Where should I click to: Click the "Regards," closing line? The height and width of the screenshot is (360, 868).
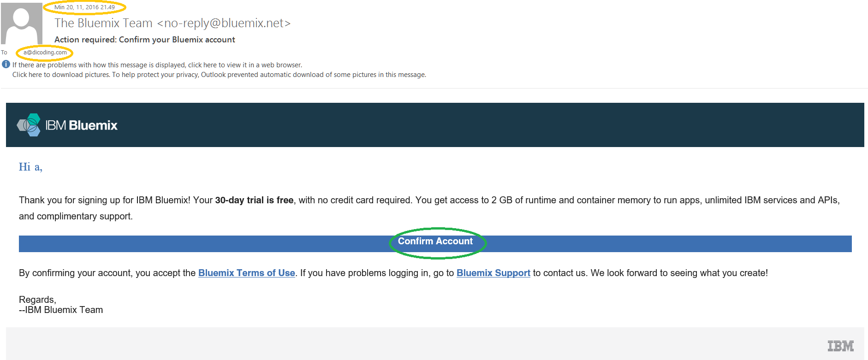[x=37, y=300]
